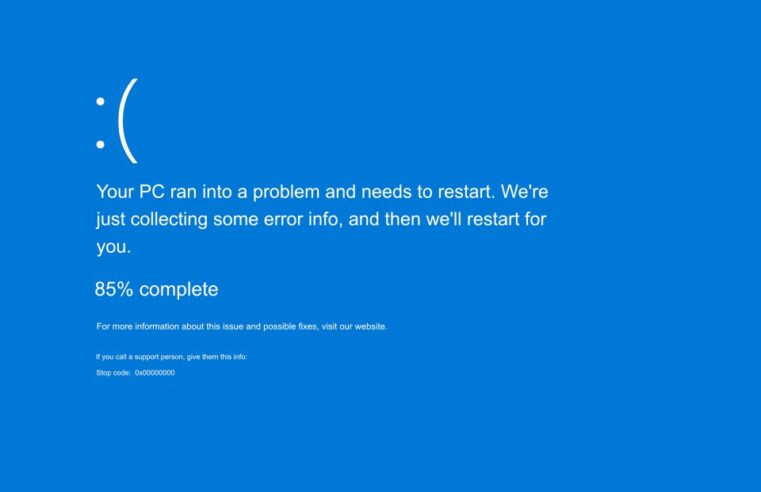Viewport: 761px width, 492px height.
Task: Click the sad face emoticon
Action: point(117,121)
